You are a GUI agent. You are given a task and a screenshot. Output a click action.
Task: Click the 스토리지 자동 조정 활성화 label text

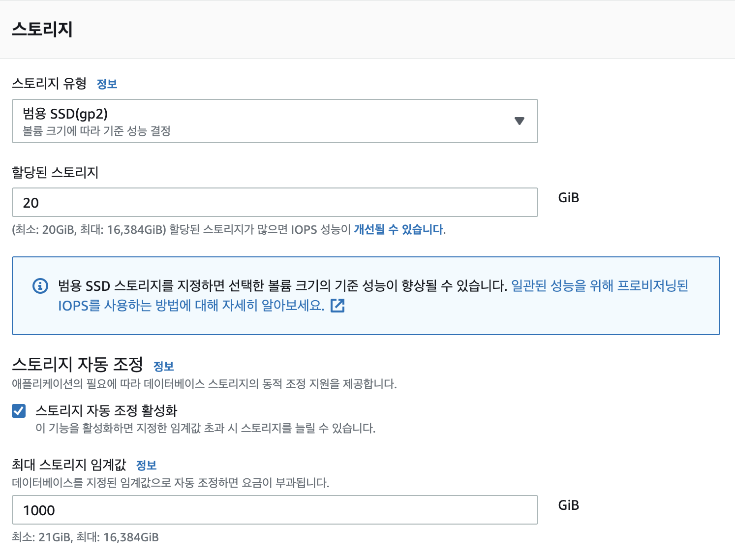pyautogui.click(x=106, y=411)
